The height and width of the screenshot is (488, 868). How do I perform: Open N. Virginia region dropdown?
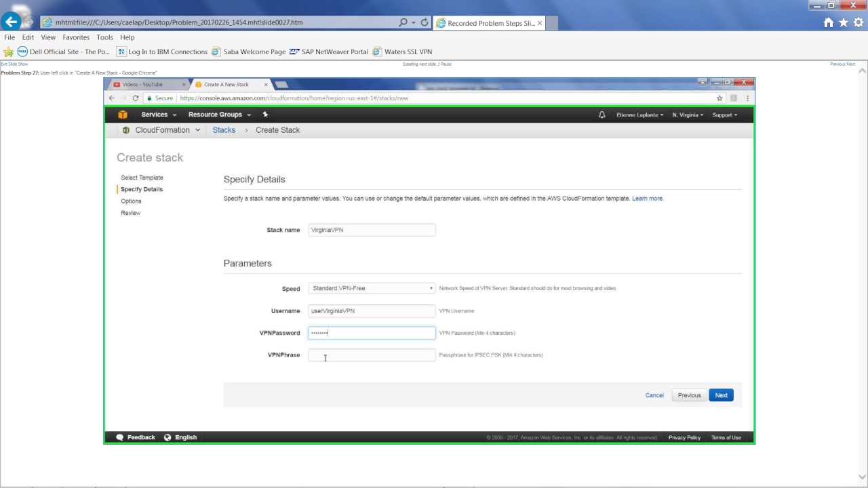point(688,115)
